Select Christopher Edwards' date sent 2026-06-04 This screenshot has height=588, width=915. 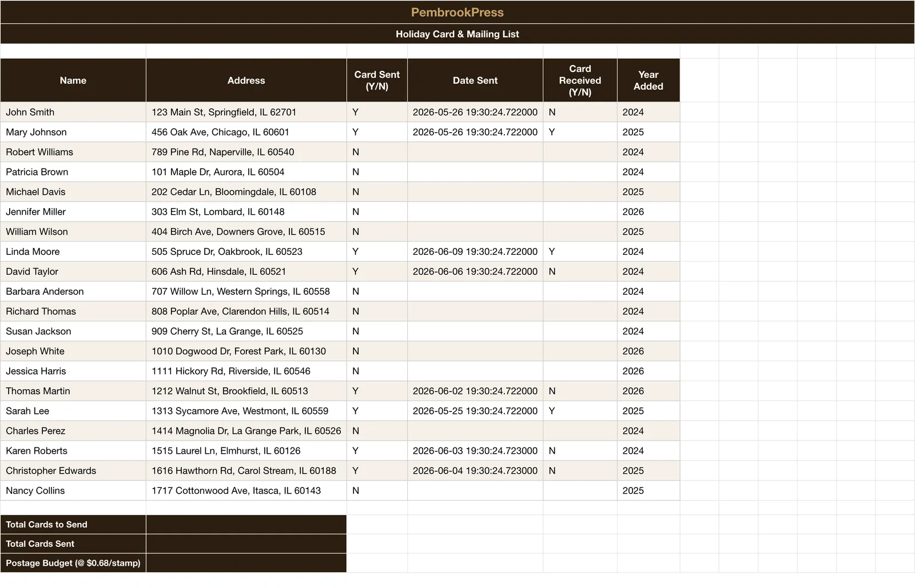pyautogui.click(x=475, y=471)
